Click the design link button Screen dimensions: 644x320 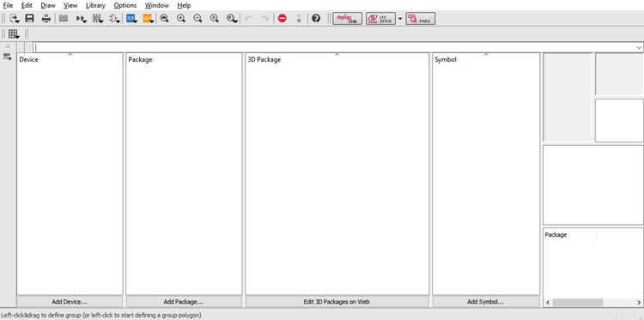click(348, 19)
